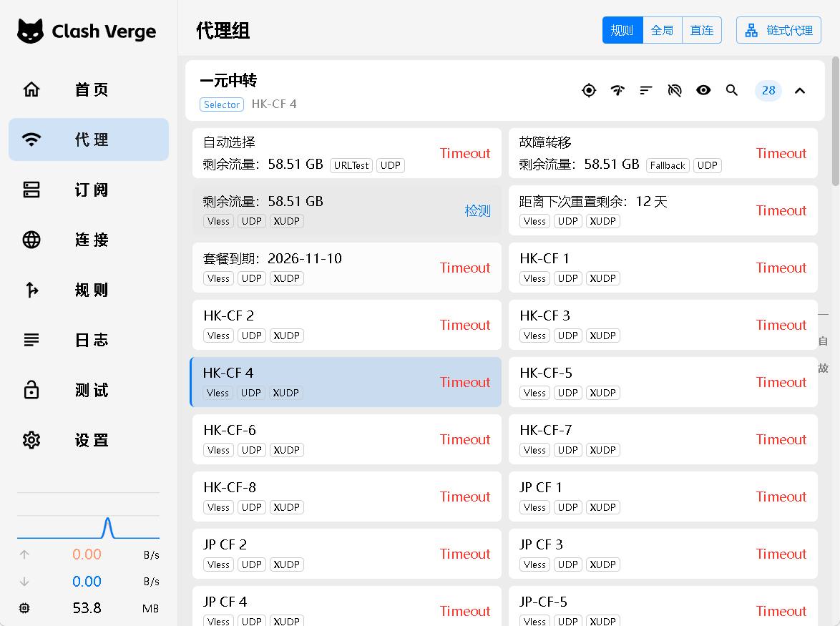Open the 首页 home page in sidebar
Screen dimensions: 840x626
(x=89, y=89)
